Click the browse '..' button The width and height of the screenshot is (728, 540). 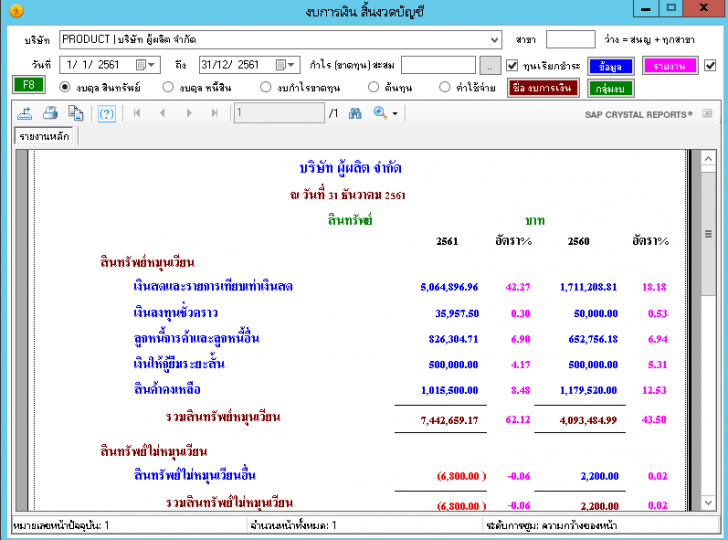coord(490,65)
